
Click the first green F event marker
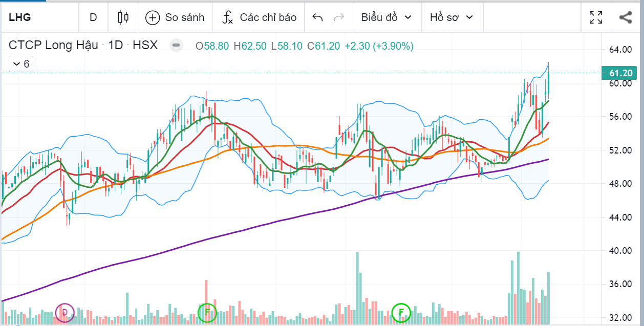pos(207,312)
